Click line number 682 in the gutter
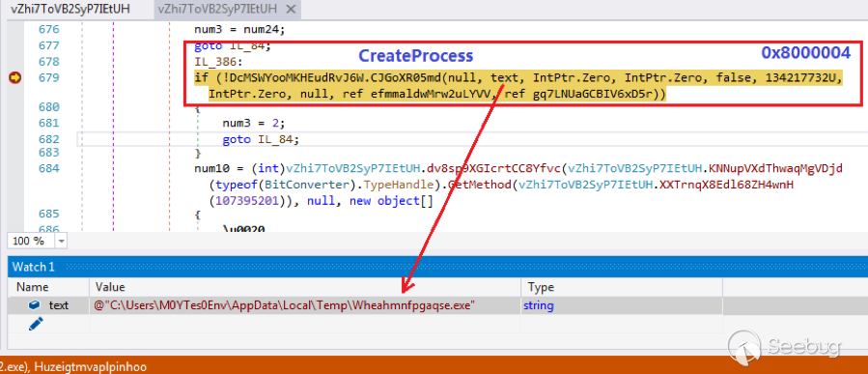The width and height of the screenshot is (868, 374). (x=48, y=138)
